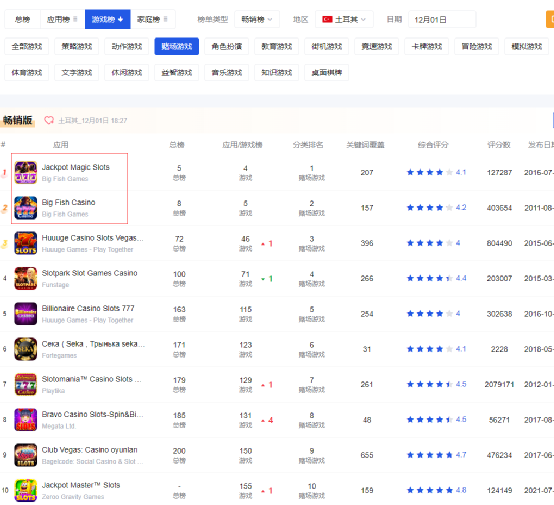Click the Fortegames developer name
554x505 pixels.
[x=59, y=355]
